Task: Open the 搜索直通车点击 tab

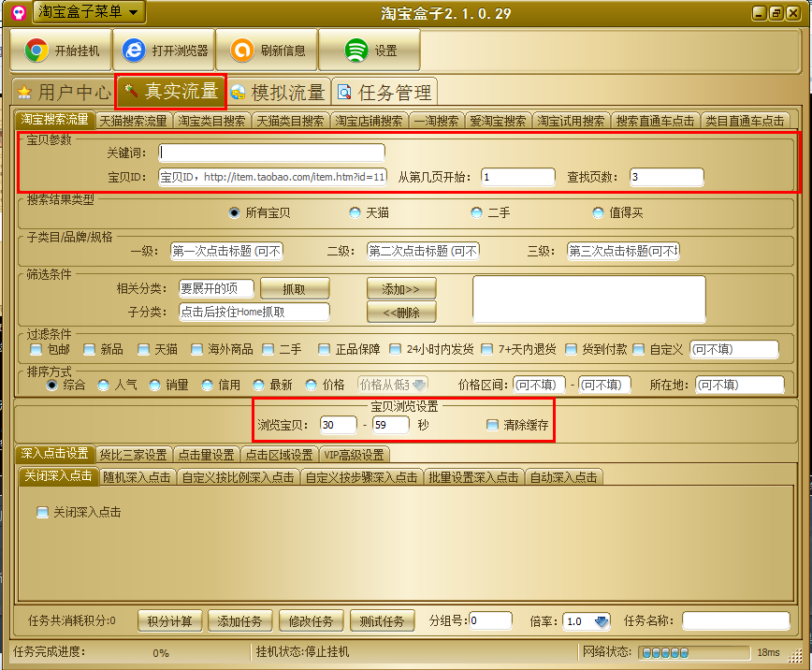Action: [x=656, y=121]
